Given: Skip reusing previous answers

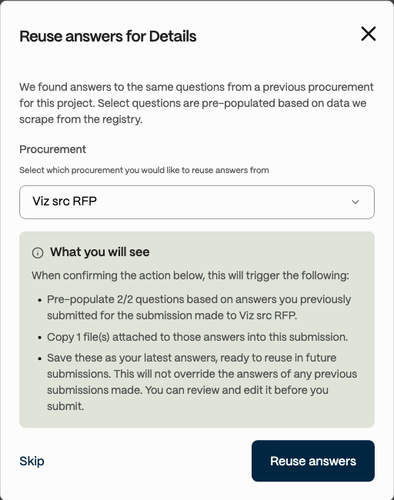Looking at the screenshot, I should 32,461.
